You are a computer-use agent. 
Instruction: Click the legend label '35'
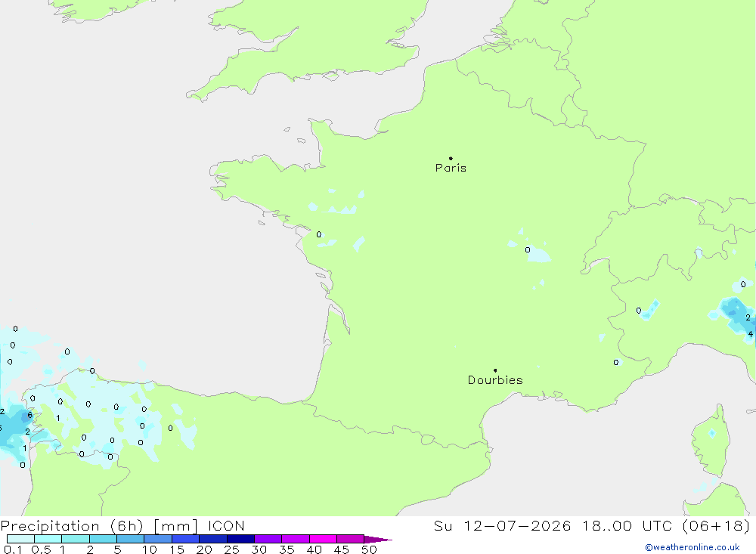[x=287, y=549]
